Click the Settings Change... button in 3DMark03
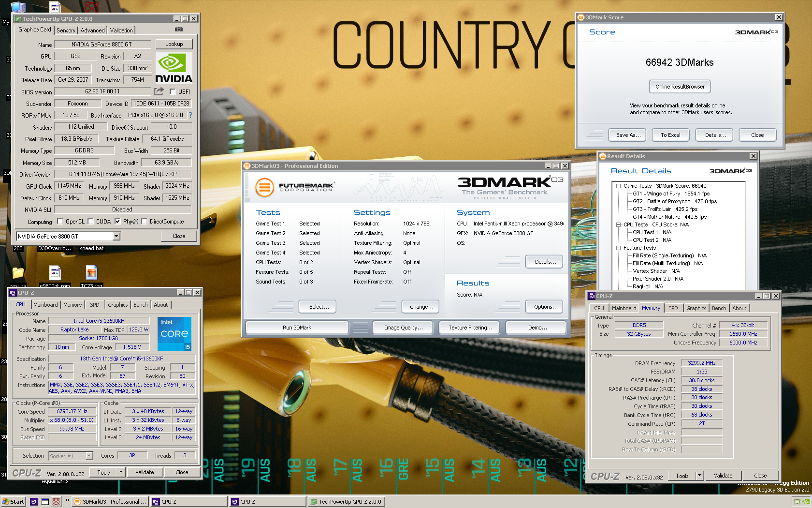812x508 pixels. [x=420, y=307]
